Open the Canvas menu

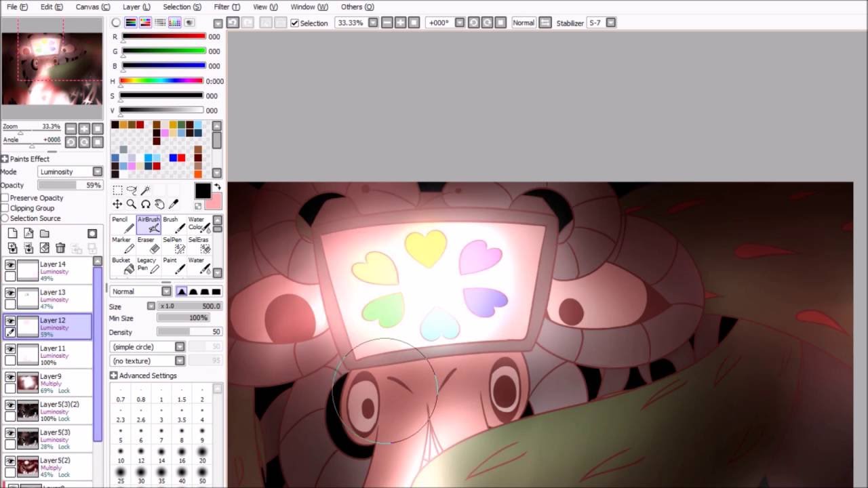click(92, 7)
